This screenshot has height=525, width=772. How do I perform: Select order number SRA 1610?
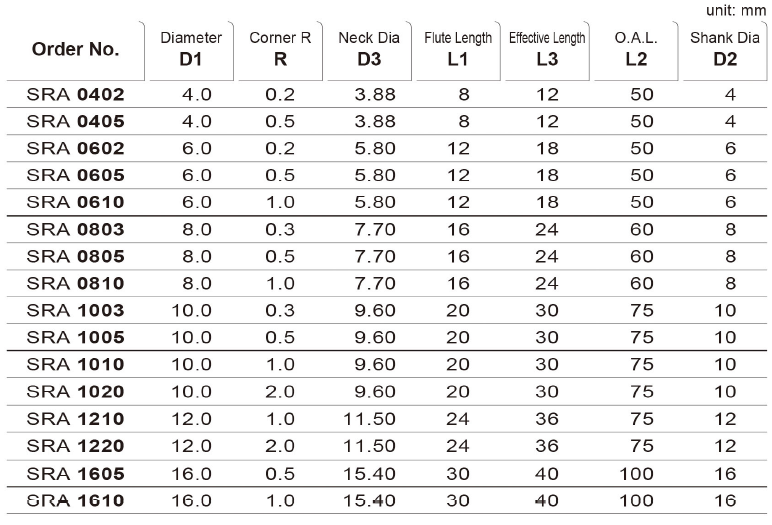click(x=75, y=501)
